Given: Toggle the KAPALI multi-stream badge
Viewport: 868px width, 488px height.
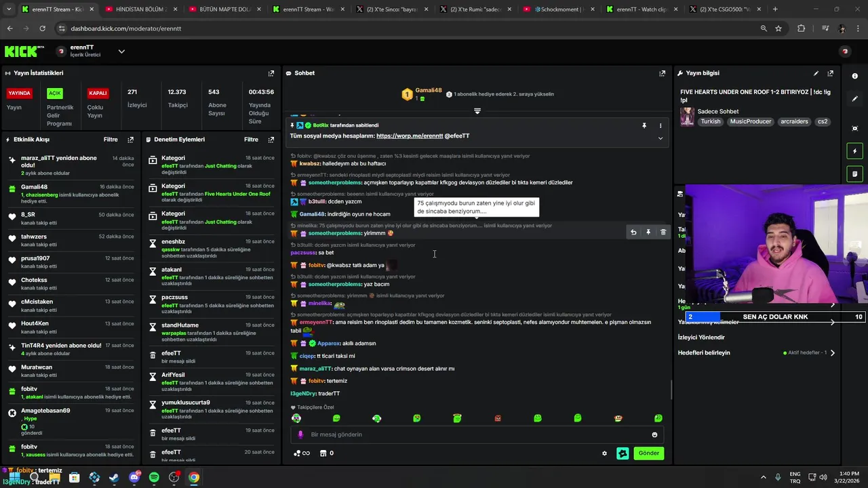Looking at the screenshot, I should tap(98, 94).
